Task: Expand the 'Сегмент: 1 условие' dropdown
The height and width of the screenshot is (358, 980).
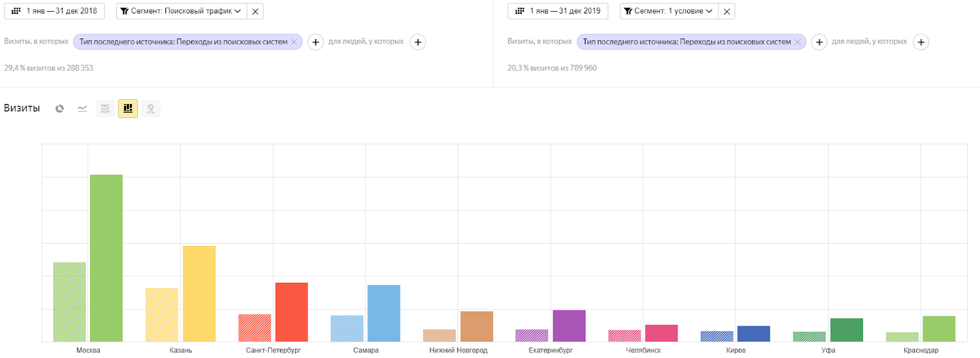Action: pyautogui.click(x=669, y=11)
